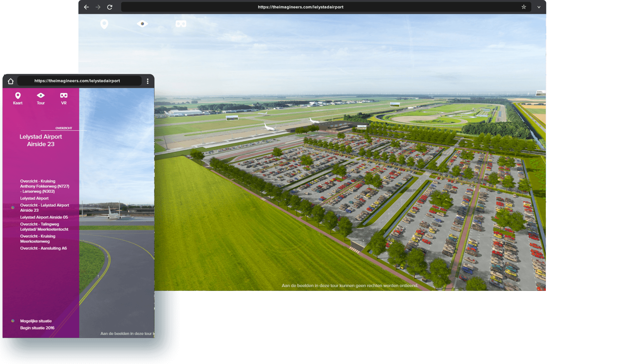The width and height of the screenshot is (624, 364).
Task: Select Overzicht - Aansluiting A6 in the list
Action: click(x=43, y=248)
